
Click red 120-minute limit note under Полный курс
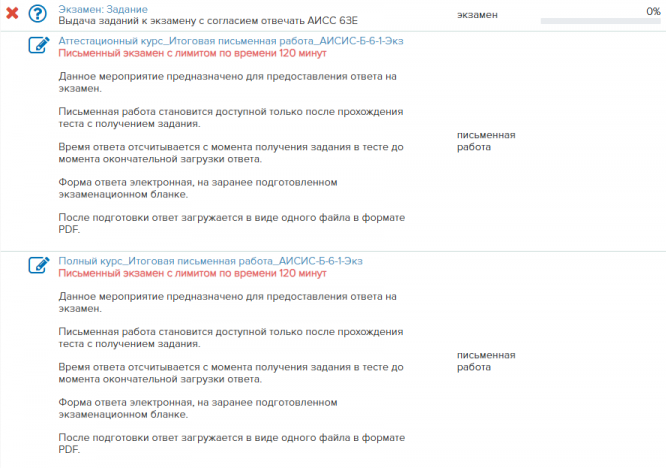coord(193,273)
